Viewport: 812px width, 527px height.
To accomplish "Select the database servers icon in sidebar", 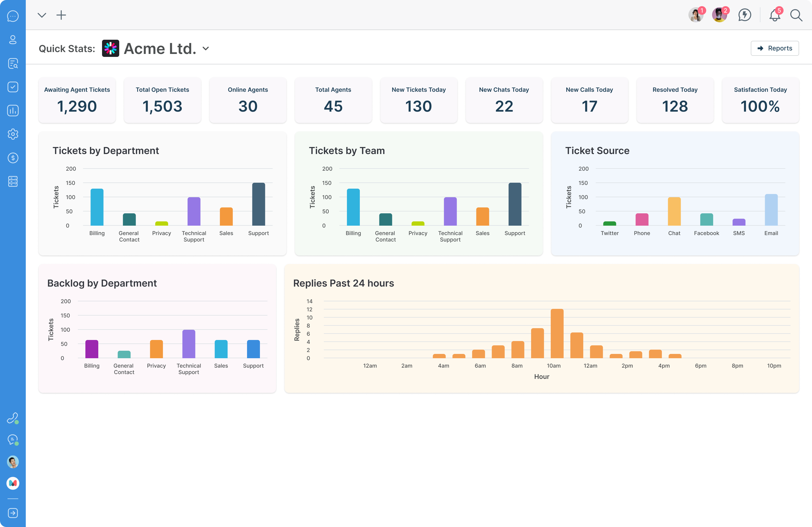I will tap(13, 181).
